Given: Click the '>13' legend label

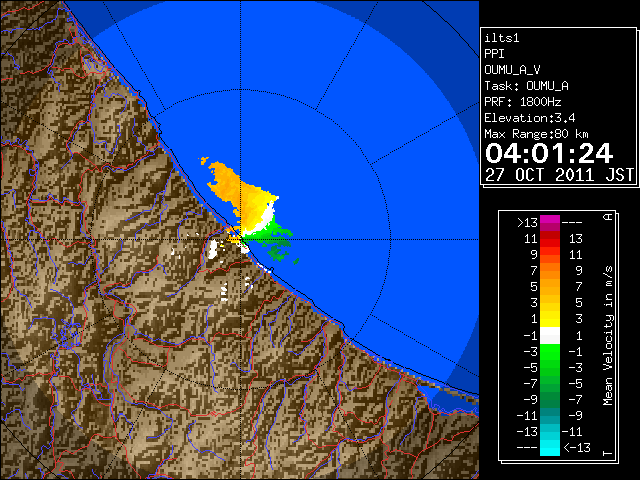Looking at the screenshot, I should (x=527, y=223).
